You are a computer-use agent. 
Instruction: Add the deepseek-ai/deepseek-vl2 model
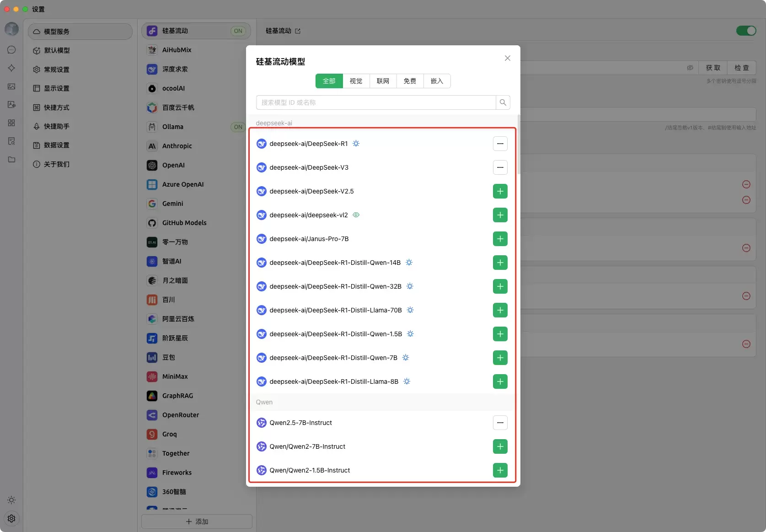click(x=500, y=215)
